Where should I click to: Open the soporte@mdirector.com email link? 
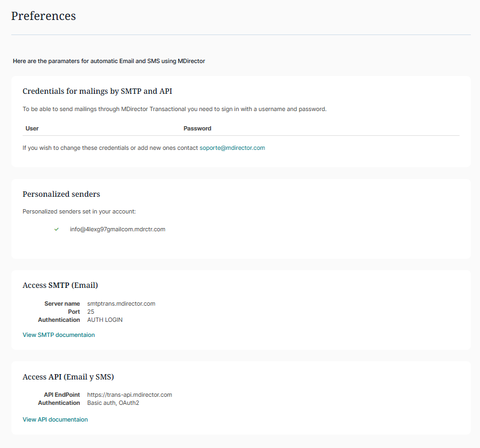coord(232,148)
